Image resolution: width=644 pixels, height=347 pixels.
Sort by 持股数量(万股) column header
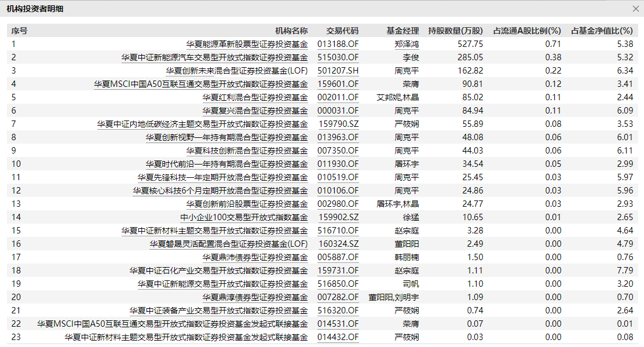tap(455, 31)
